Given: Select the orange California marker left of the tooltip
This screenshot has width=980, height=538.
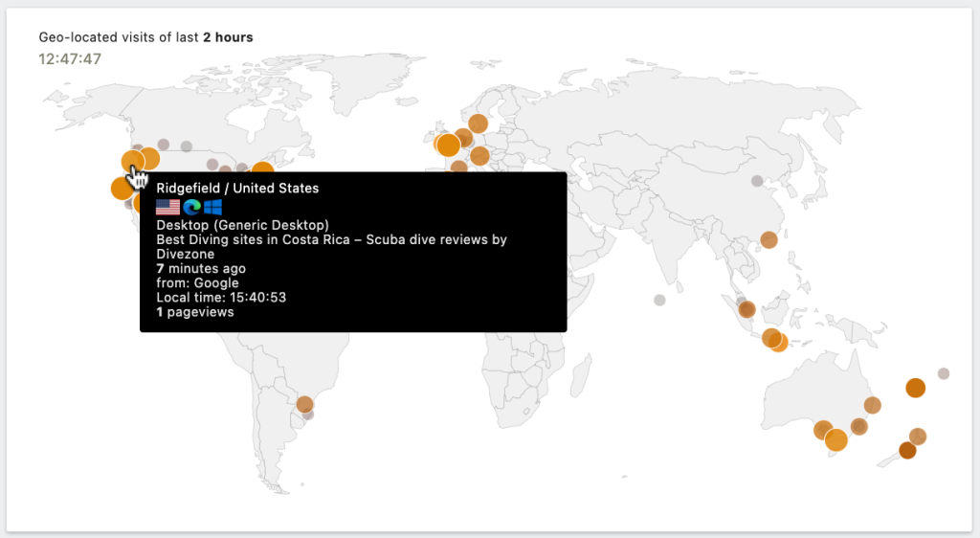Looking at the screenshot, I should coord(122,188).
